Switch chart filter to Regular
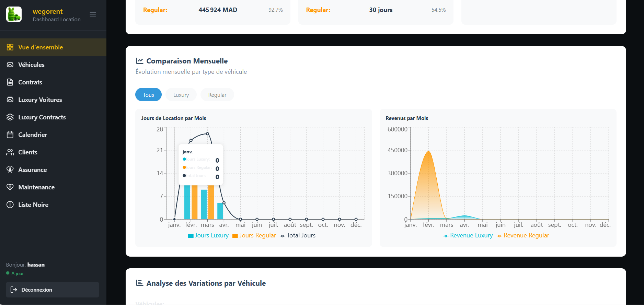This screenshot has height=305, width=644. click(x=217, y=95)
